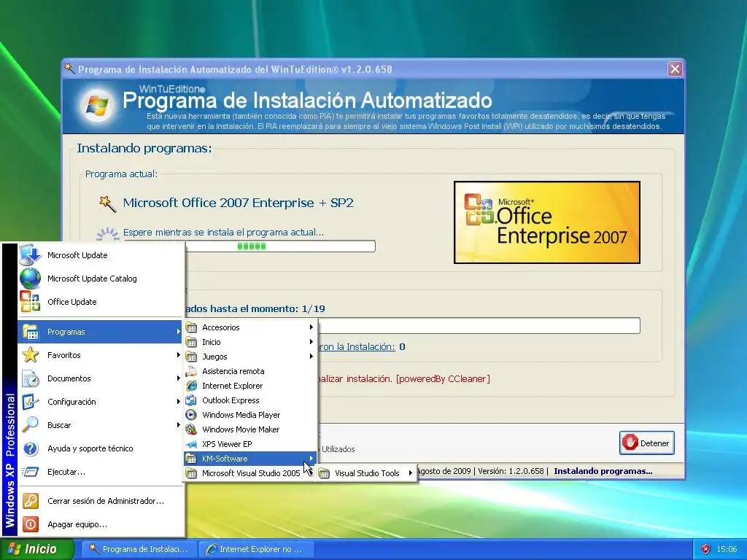Click the Ayuda y soporte técnico icon
The width and height of the screenshot is (747, 560).
tap(31, 448)
